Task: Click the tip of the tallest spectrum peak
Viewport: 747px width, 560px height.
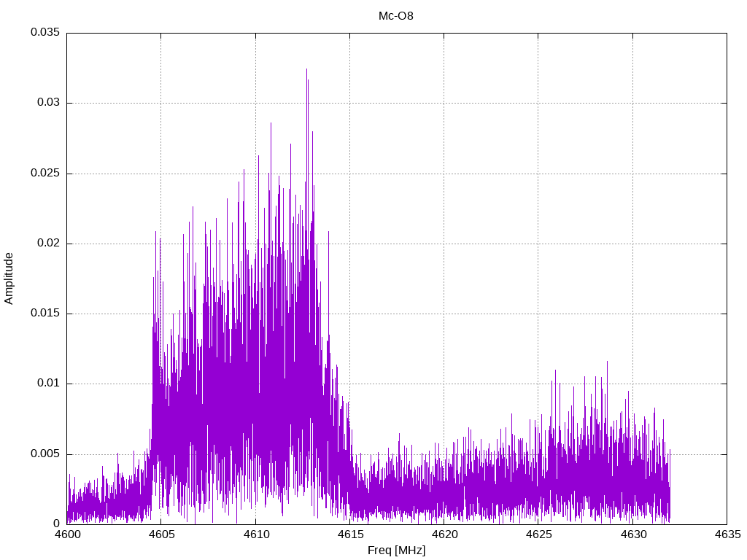Action: (x=306, y=69)
